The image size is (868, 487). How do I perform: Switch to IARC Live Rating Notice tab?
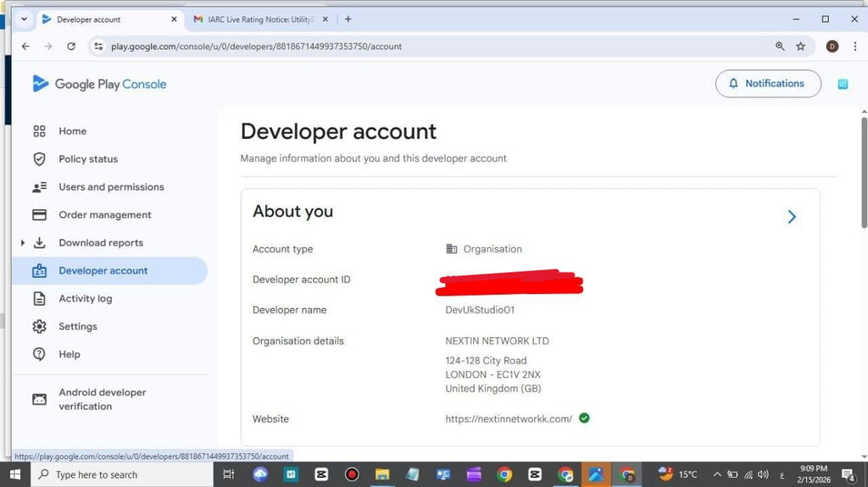point(260,19)
